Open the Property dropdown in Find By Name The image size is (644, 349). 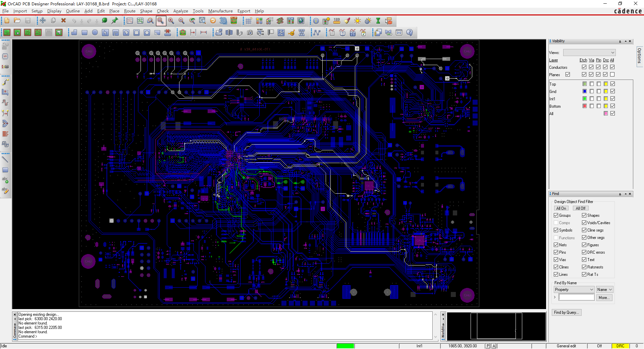coord(574,290)
